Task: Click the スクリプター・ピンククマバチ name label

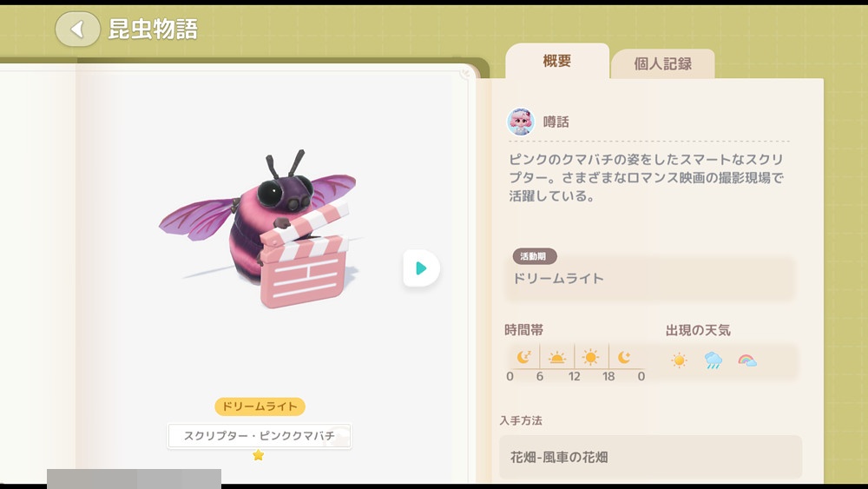Action: [x=260, y=436]
